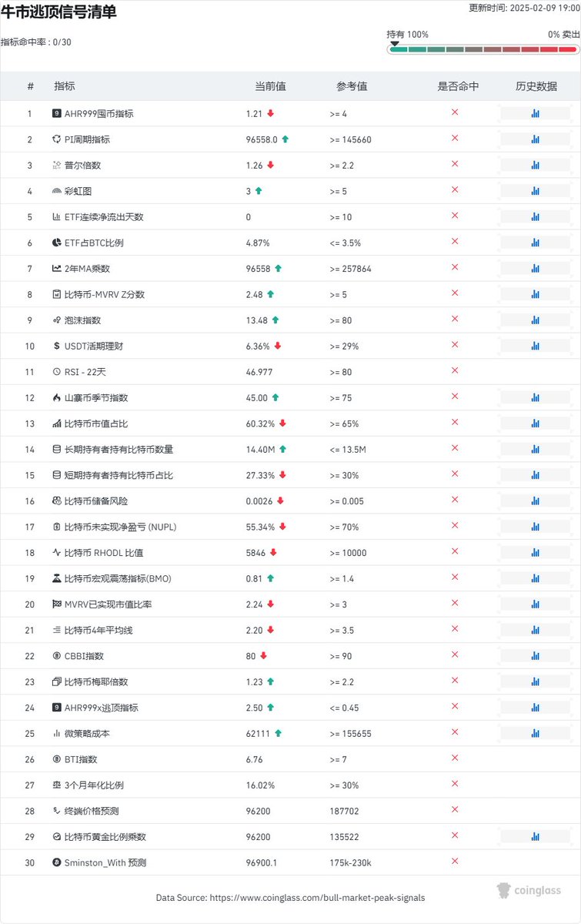Click PI周期指标 current value 96558.0
Viewport: 581px width, 924px height.
pos(262,139)
